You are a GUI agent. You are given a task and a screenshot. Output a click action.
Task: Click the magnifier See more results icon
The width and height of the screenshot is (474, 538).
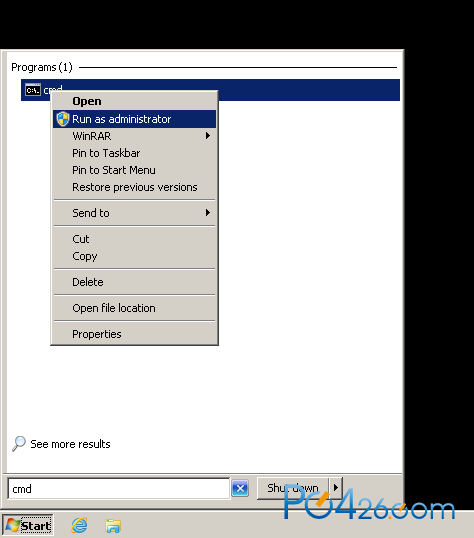click(x=19, y=444)
